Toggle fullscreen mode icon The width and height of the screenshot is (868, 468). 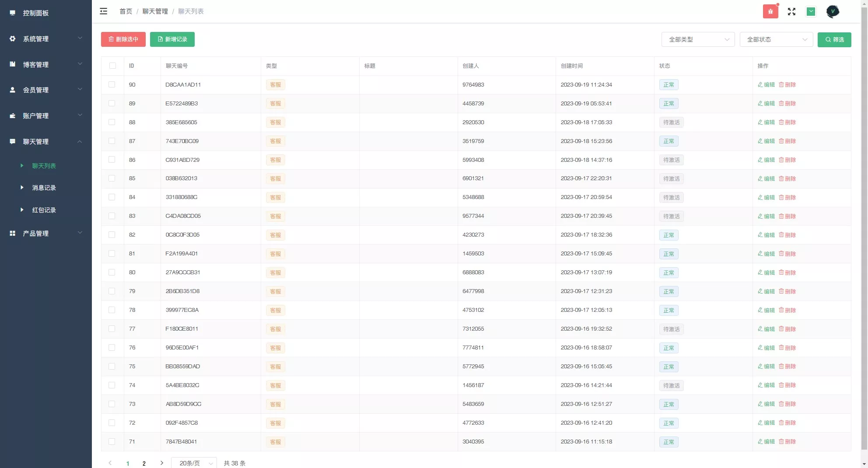tap(791, 11)
